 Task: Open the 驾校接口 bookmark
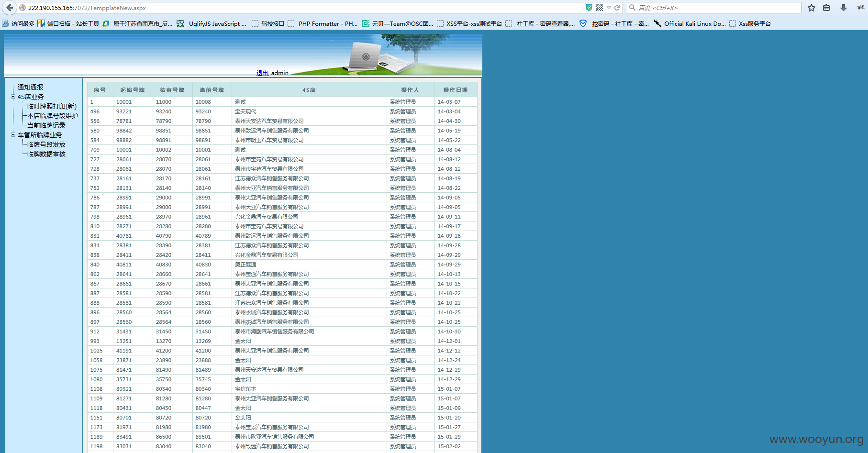(x=268, y=23)
